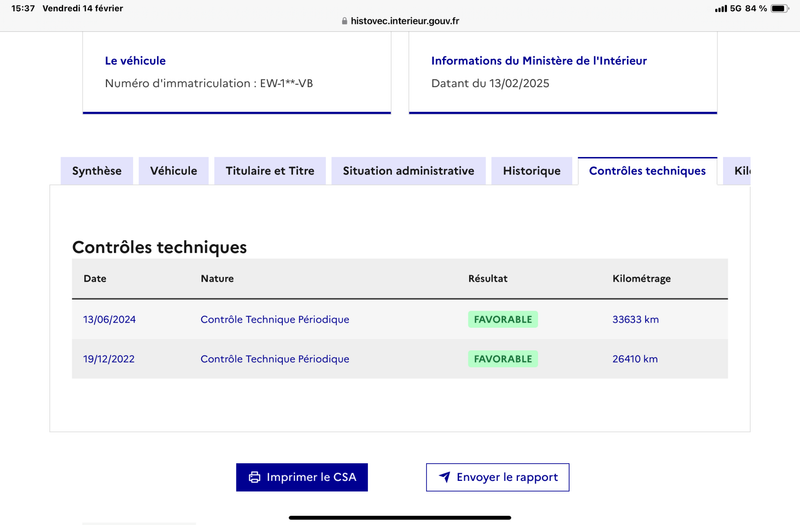Click the Imprimer le CSA button
Screen dimensions: 800x525
tap(302, 477)
